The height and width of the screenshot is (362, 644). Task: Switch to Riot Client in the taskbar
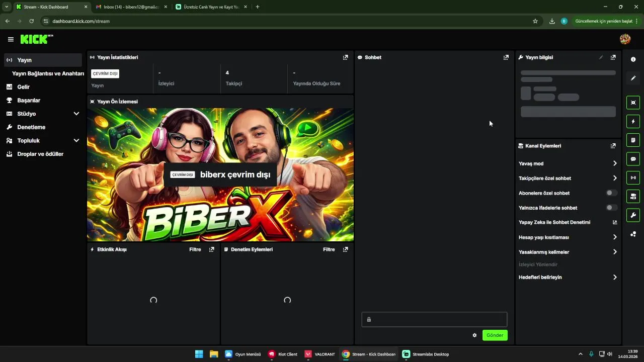coord(283,354)
